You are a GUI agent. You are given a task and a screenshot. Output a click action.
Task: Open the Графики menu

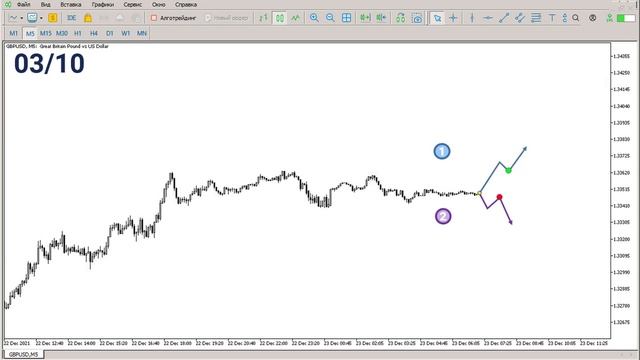pyautogui.click(x=102, y=5)
